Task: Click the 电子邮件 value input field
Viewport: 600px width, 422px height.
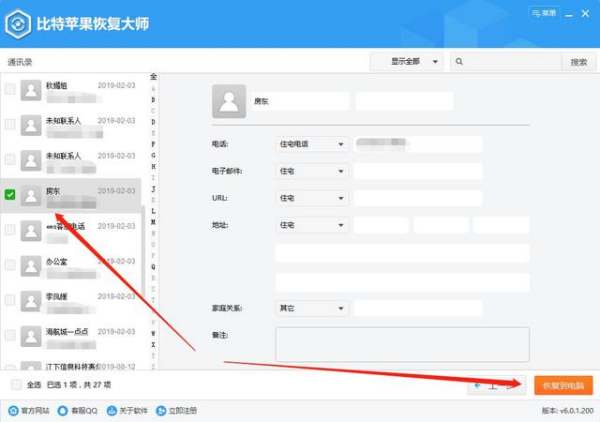Action: tap(418, 171)
